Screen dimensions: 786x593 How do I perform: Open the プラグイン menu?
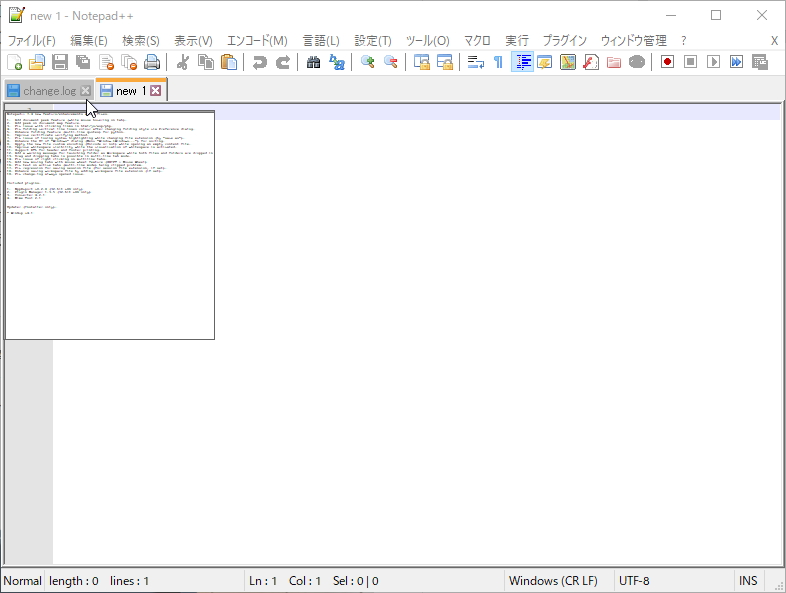564,41
